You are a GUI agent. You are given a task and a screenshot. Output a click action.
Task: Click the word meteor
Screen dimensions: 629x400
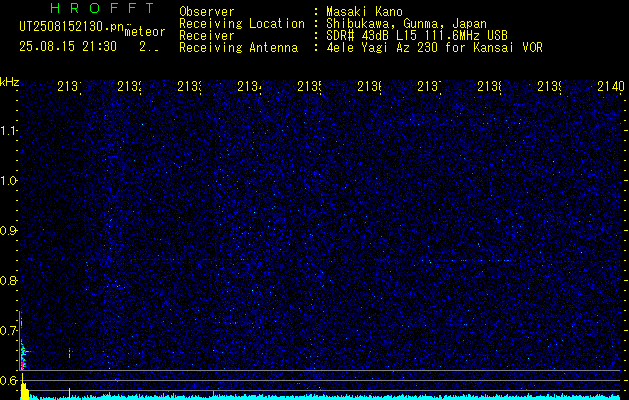(x=145, y=32)
